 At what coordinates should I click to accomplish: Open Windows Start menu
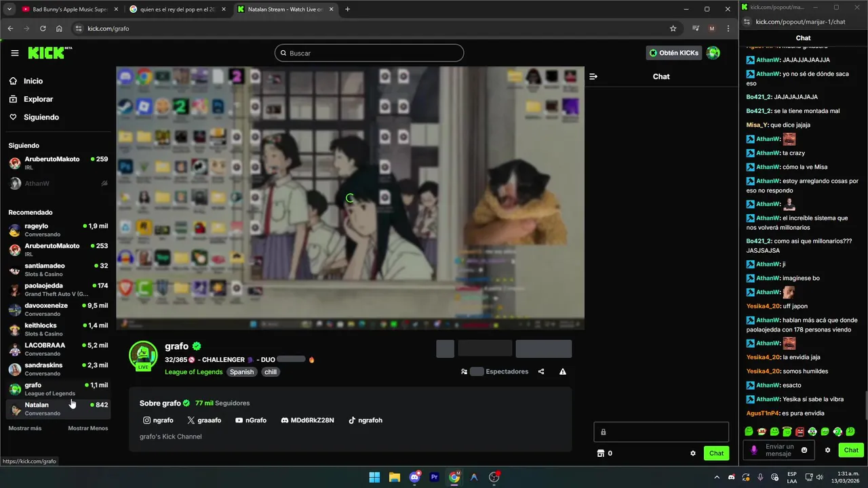[x=374, y=477]
